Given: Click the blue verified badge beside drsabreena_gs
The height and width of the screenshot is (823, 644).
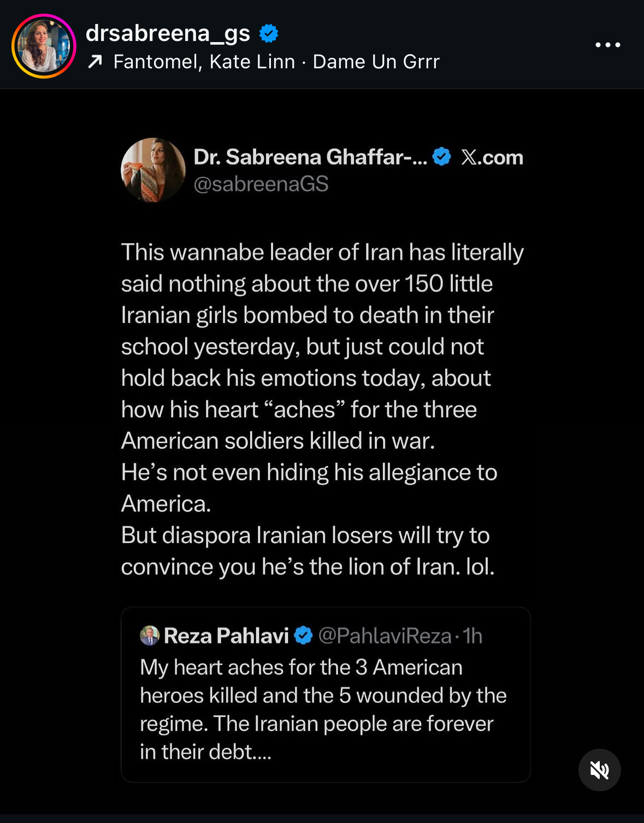Looking at the screenshot, I should click(x=268, y=34).
